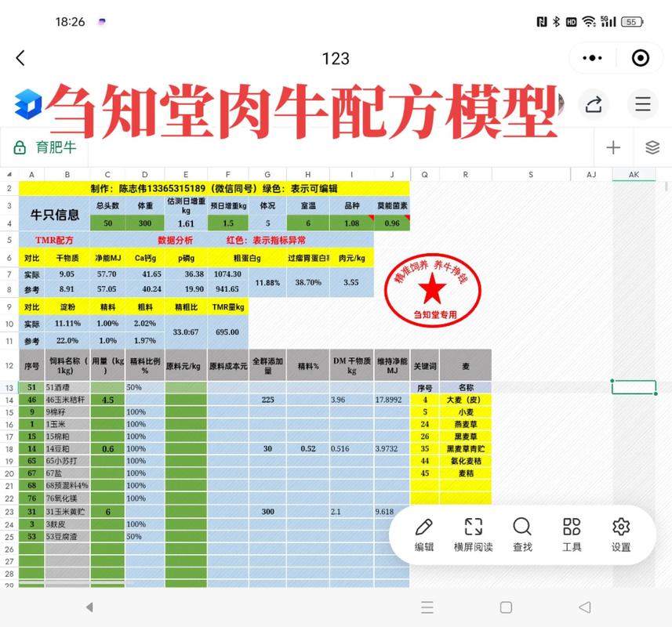Select the 14豆粕 feed name cell
The height and width of the screenshot is (627, 672).
pos(67,448)
